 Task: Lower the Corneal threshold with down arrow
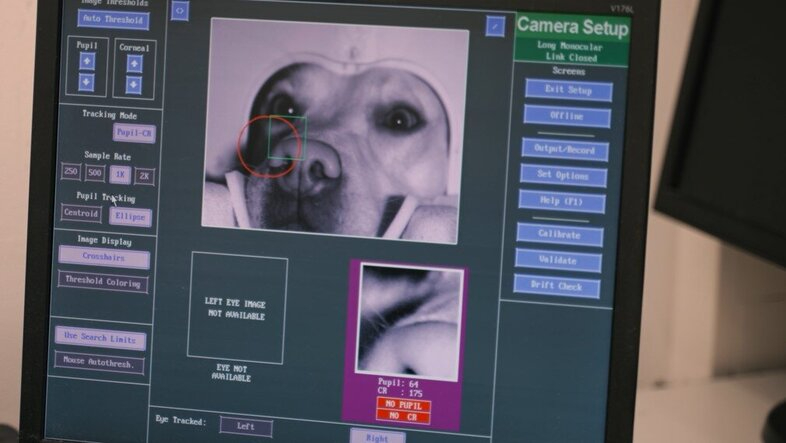click(x=135, y=85)
